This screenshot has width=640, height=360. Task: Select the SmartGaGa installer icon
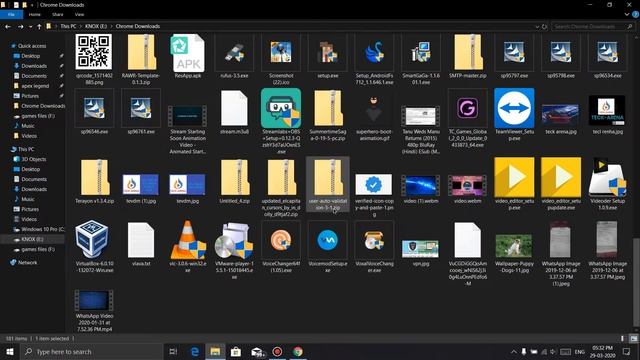coord(421,52)
